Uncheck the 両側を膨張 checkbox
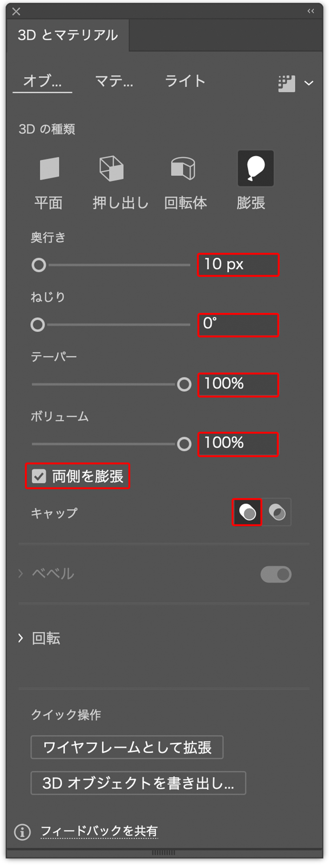Image resolution: width=329 pixels, height=868 pixels. pos(40,476)
